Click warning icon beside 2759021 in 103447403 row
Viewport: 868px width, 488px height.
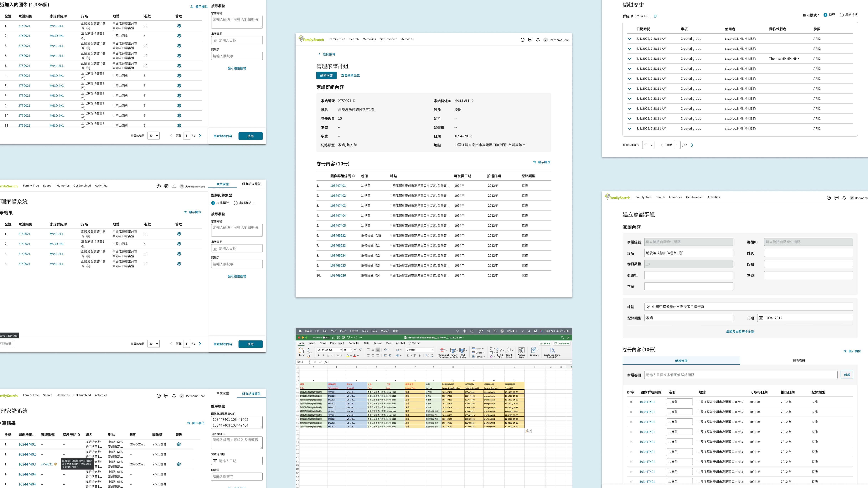[56, 464]
